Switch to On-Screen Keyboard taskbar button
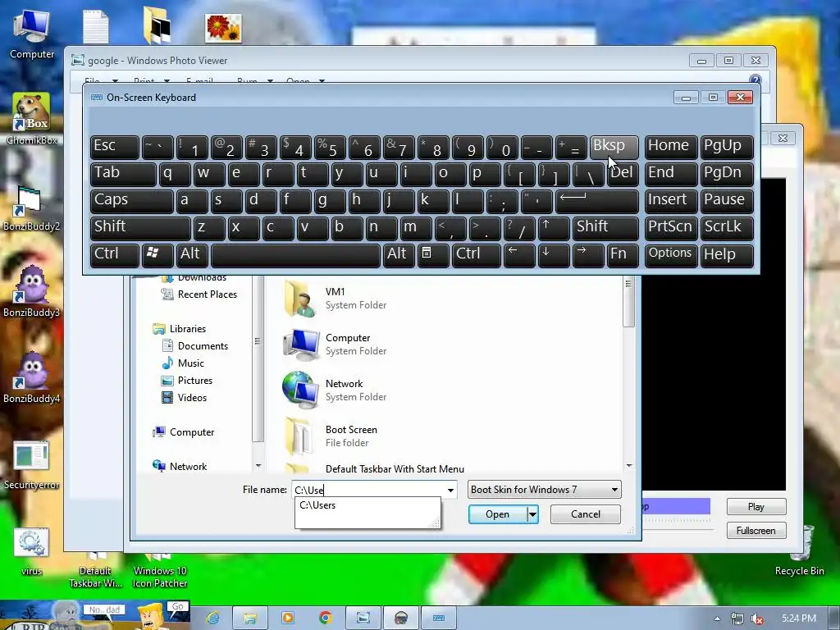Viewport: 840px width, 630px height. pyautogui.click(x=439, y=618)
